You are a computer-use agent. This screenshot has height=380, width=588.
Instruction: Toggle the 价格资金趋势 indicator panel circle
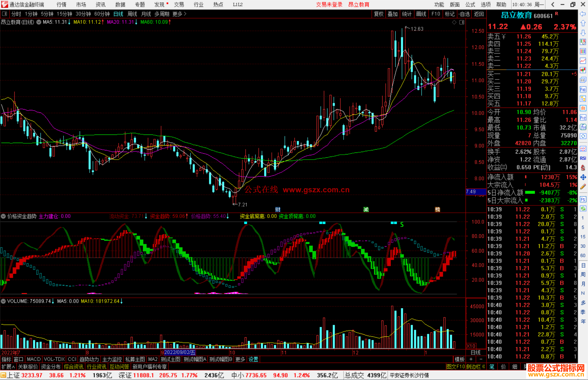[3, 216]
